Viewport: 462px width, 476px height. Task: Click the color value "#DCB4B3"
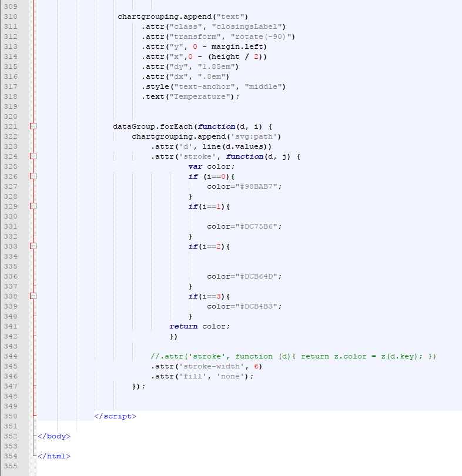[256, 306]
